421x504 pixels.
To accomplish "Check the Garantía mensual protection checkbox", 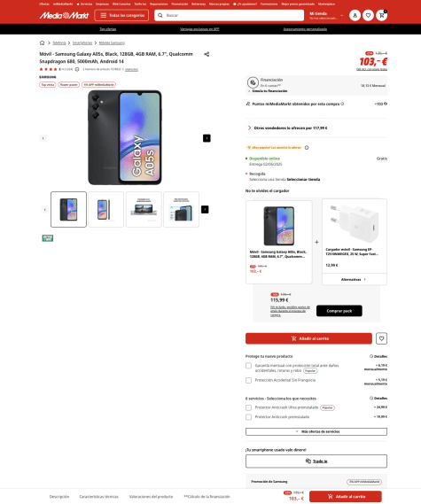I will point(248,366).
